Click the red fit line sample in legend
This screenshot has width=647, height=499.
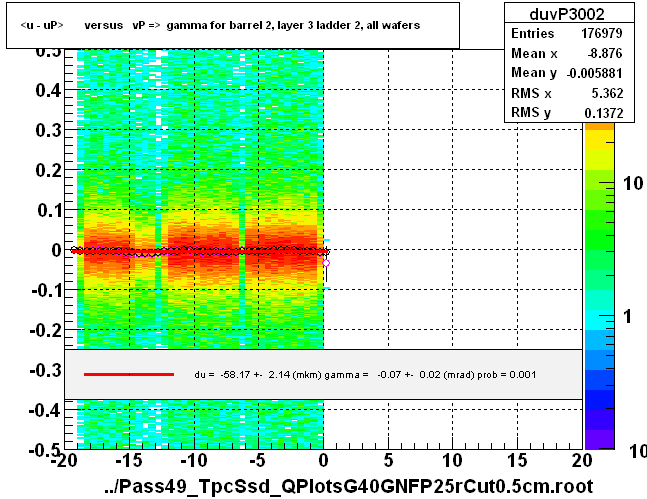(x=129, y=374)
